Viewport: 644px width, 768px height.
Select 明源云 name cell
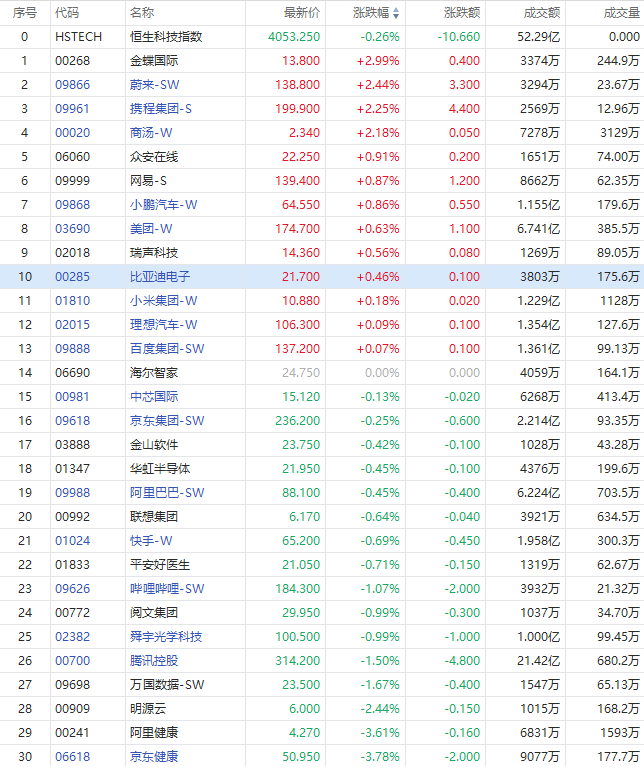[148, 709]
